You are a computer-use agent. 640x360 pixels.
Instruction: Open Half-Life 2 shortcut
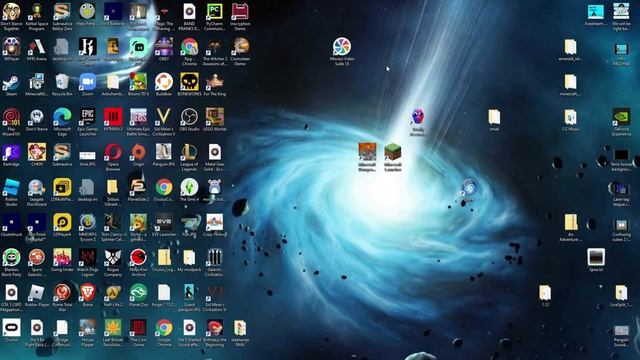(113, 293)
